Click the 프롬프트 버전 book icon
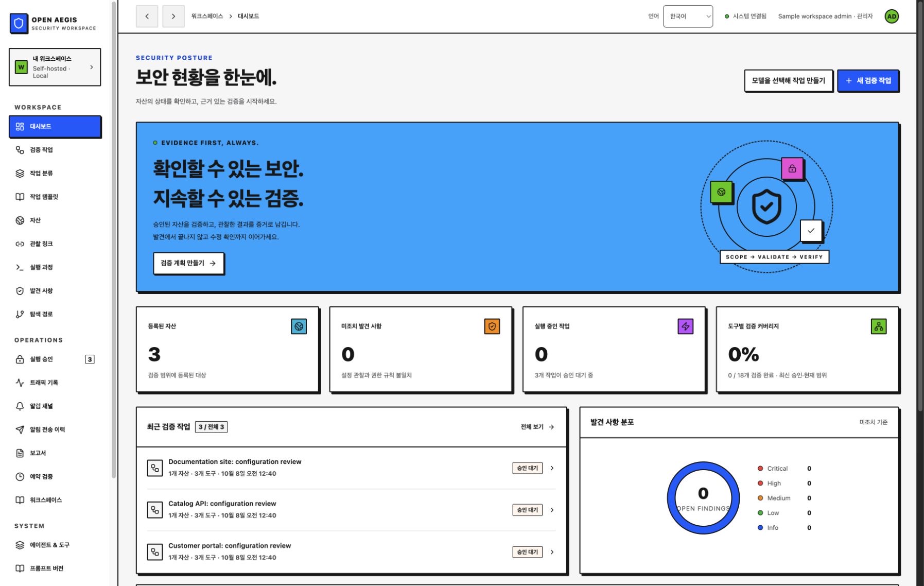 [20, 568]
